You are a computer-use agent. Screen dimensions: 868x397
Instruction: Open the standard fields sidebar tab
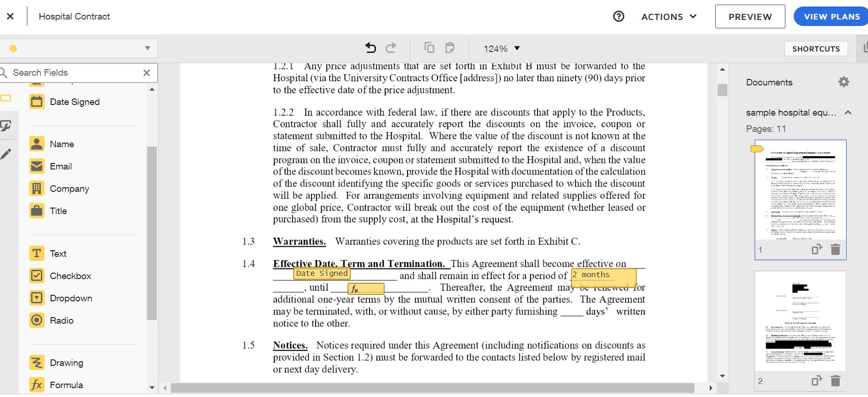[x=6, y=98]
